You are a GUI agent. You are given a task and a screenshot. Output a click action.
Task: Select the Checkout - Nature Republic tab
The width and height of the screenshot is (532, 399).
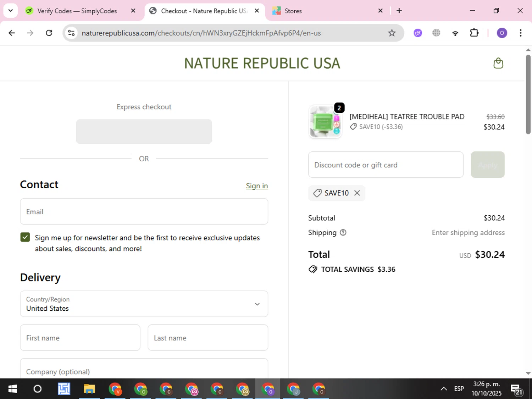(x=204, y=11)
